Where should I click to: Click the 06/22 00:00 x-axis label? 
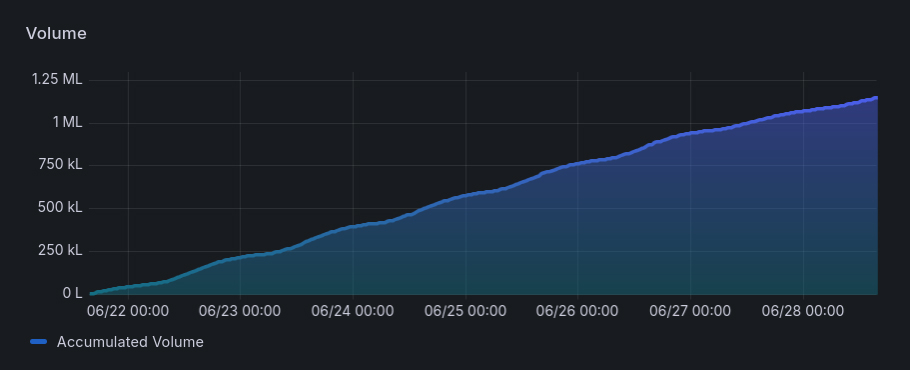coord(128,311)
